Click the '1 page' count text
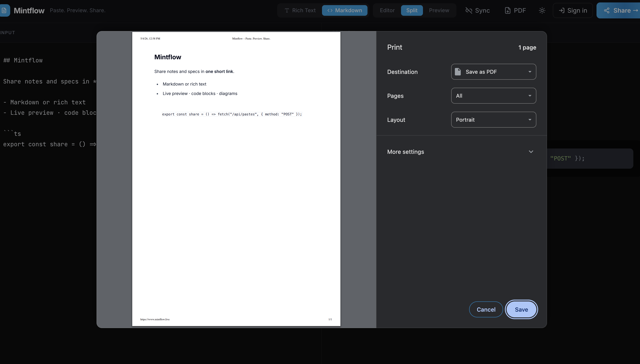Screen dimensions: 640x364 coord(527,47)
